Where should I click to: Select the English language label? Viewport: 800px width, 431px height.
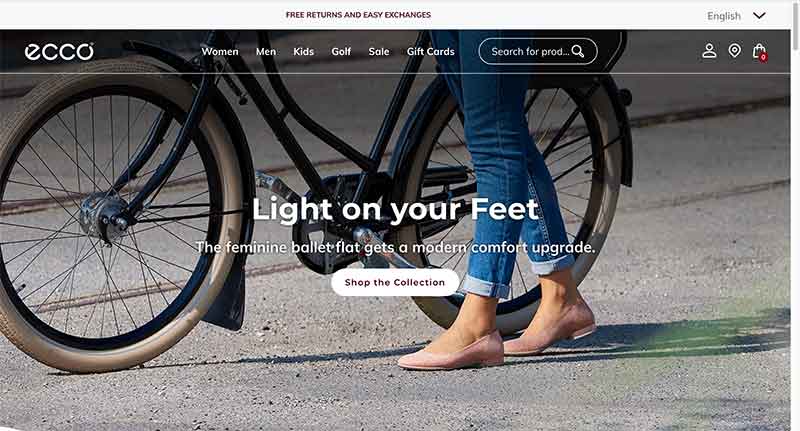(723, 16)
